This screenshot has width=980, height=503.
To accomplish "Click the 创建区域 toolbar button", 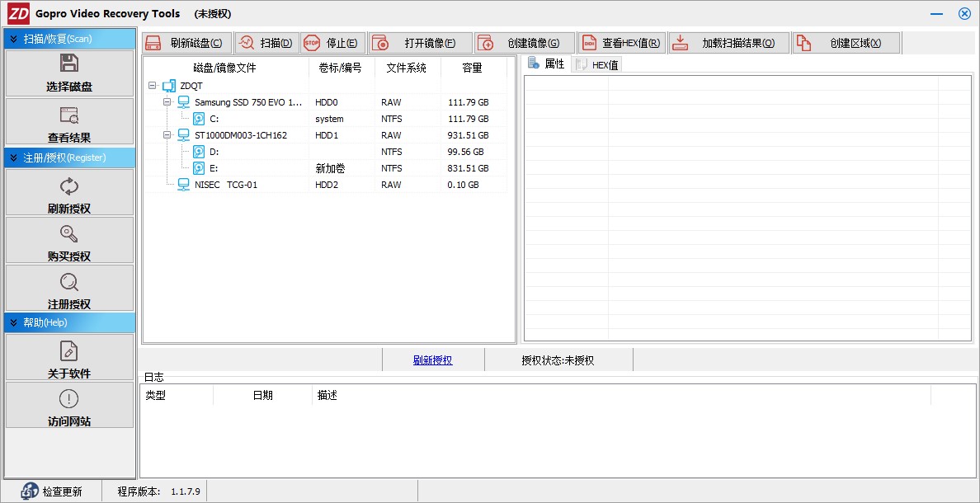I will click(x=846, y=44).
